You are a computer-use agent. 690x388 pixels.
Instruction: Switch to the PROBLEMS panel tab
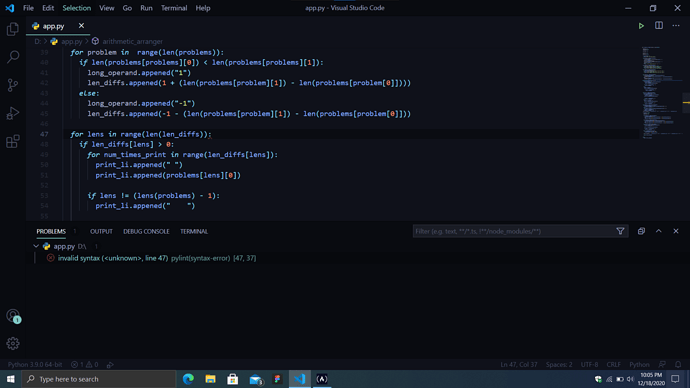pyautogui.click(x=51, y=231)
